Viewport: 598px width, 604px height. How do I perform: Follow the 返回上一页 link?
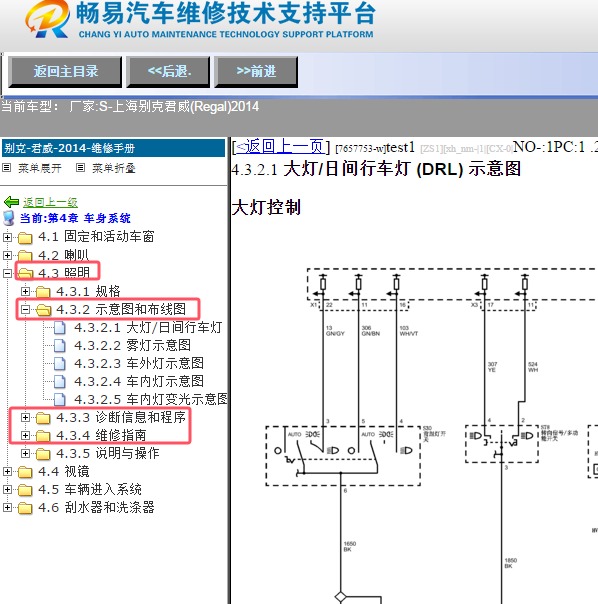point(280,147)
